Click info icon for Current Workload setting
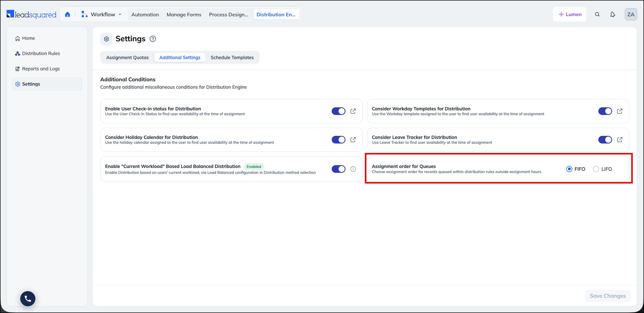The width and height of the screenshot is (644, 313). tap(353, 169)
